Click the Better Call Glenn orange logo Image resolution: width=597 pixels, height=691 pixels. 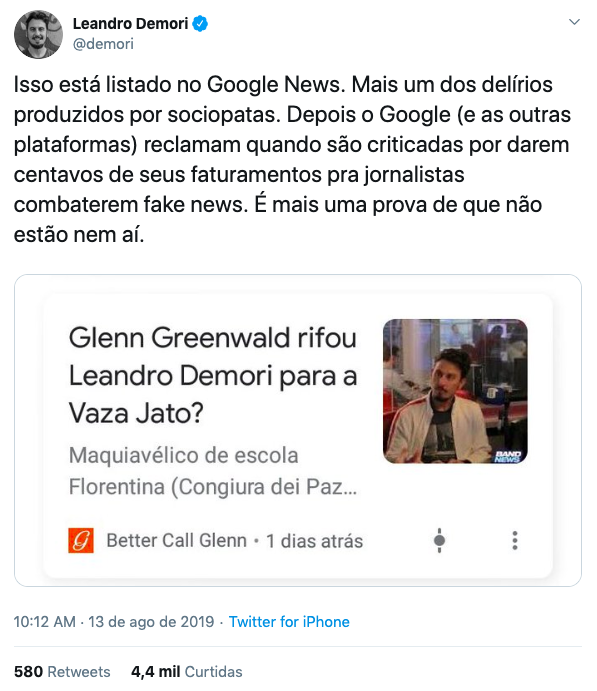click(81, 540)
